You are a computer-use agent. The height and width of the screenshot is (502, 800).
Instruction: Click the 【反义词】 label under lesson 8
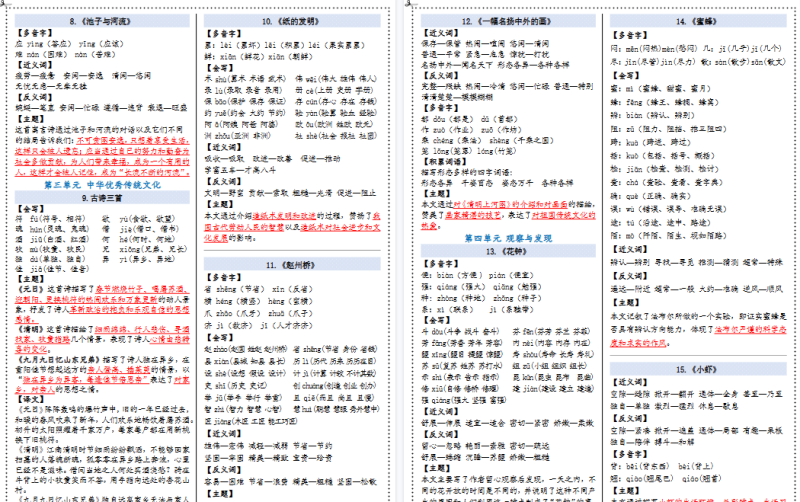34,97
